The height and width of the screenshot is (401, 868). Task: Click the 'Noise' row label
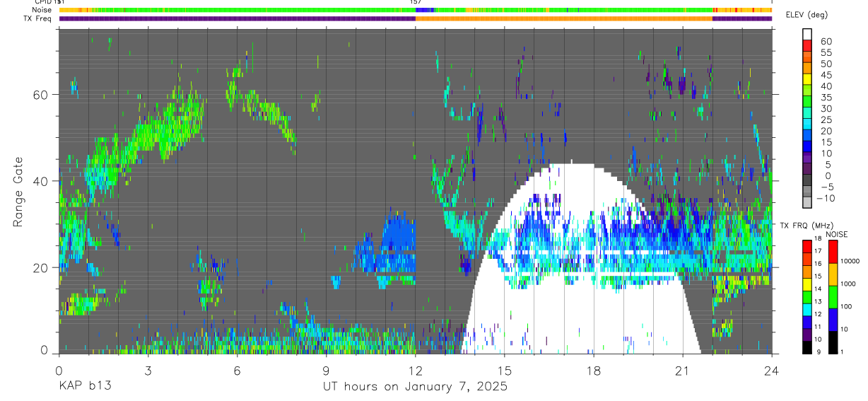click(x=40, y=10)
